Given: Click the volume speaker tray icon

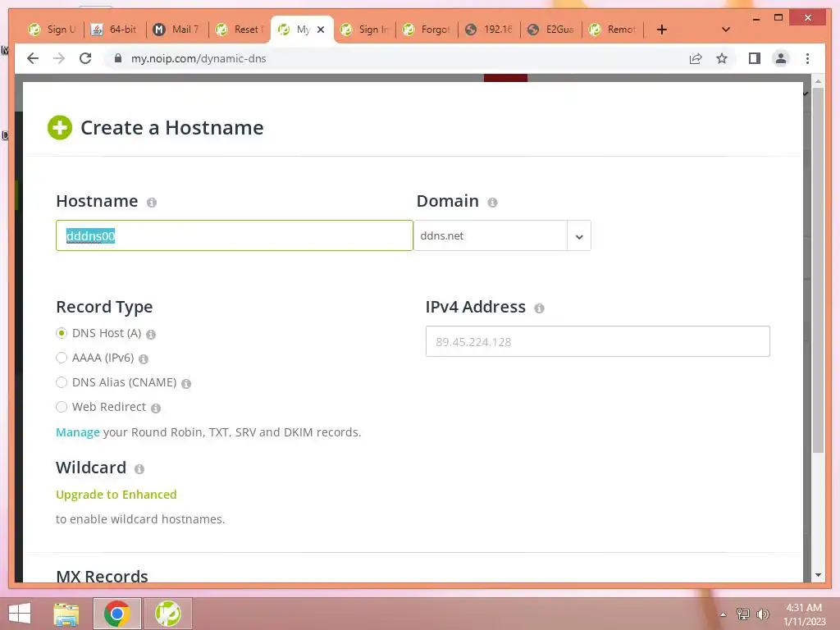Looking at the screenshot, I should 762,614.
